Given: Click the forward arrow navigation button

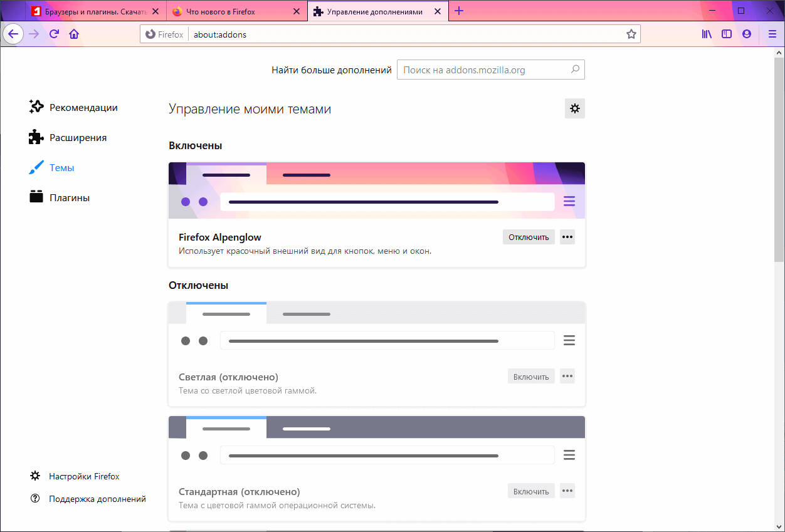Looking at the screenshot, I should point(34,34).
